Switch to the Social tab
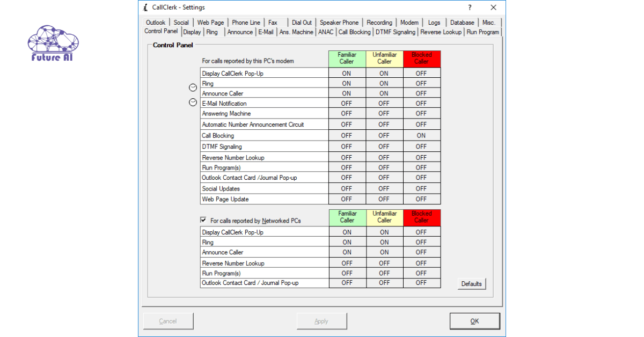644x337 pixels. 181,23
